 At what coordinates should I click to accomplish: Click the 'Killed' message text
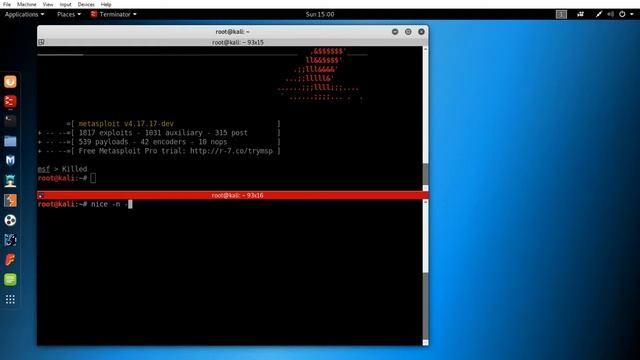(x=74, y=169)
